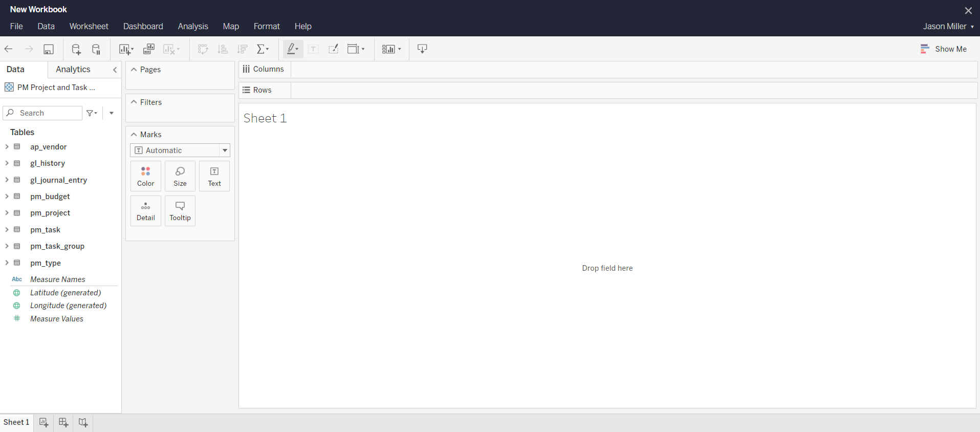This screenshot has height=432, width=980.
Task: Open the Format menu
Action: pyautogui.click(x=267, y=26)
